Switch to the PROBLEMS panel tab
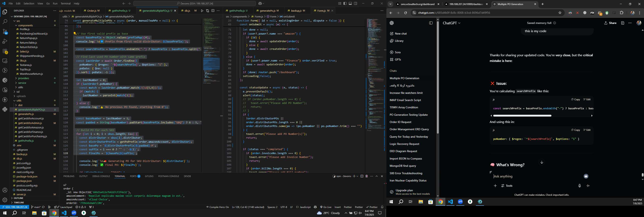 pos(69,176)
